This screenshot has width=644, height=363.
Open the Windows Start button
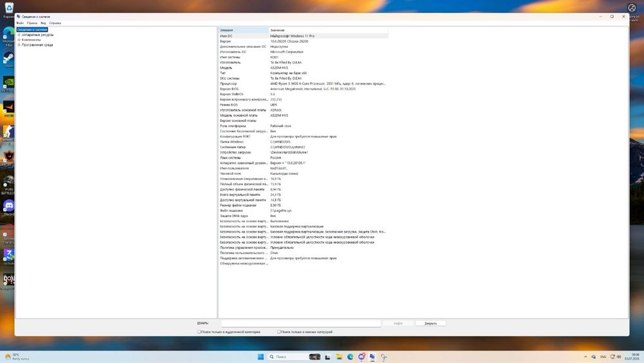[x=260, y=357]
